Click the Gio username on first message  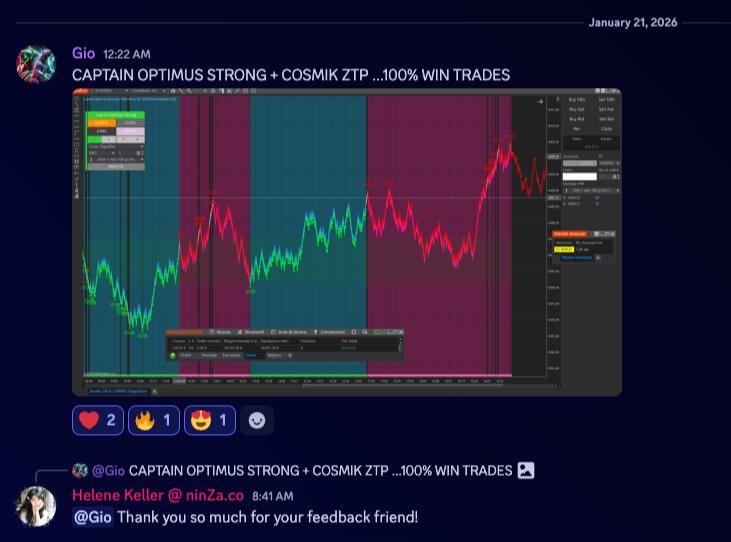(x=85, y=54)
